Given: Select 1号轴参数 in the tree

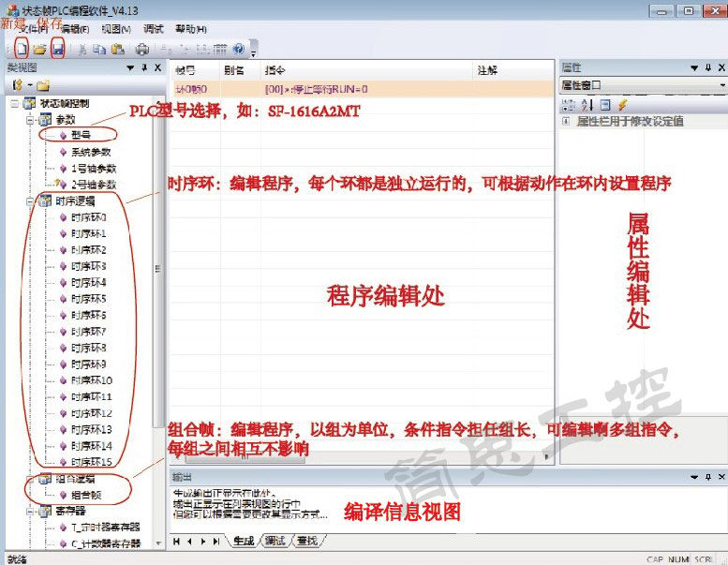Looking at the screenshot, I should (94, 168).
